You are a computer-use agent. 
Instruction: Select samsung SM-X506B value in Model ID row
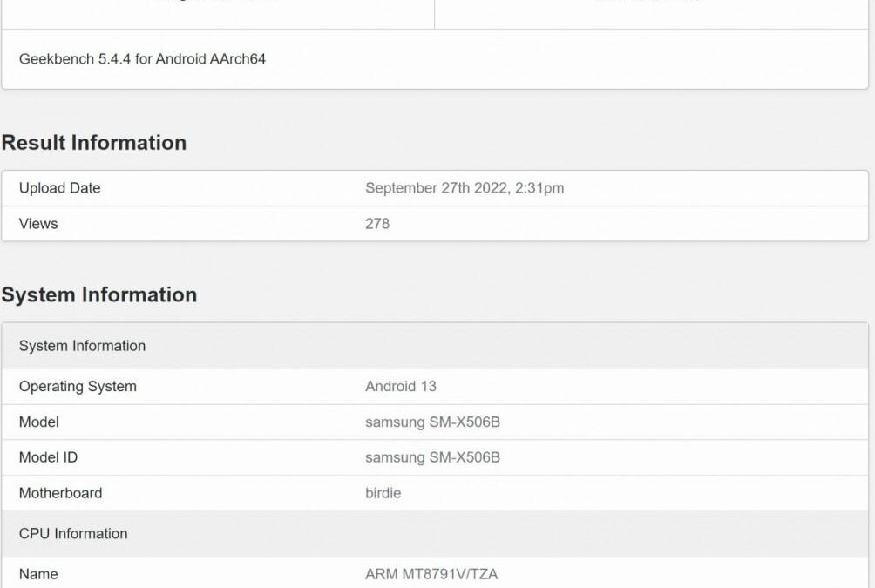point(432,457)
